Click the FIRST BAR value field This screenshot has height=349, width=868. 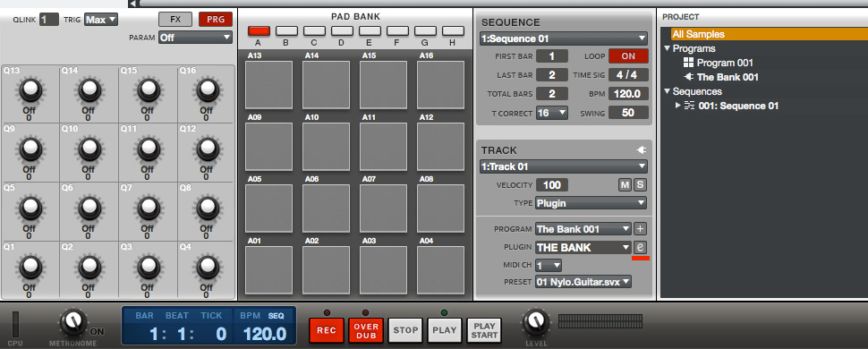552,56
